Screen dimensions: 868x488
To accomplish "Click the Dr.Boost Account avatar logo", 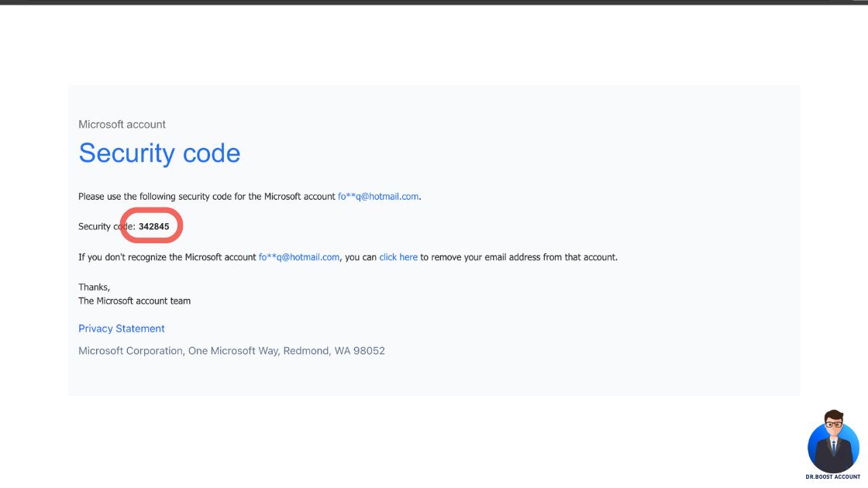I will pos(833,445).
